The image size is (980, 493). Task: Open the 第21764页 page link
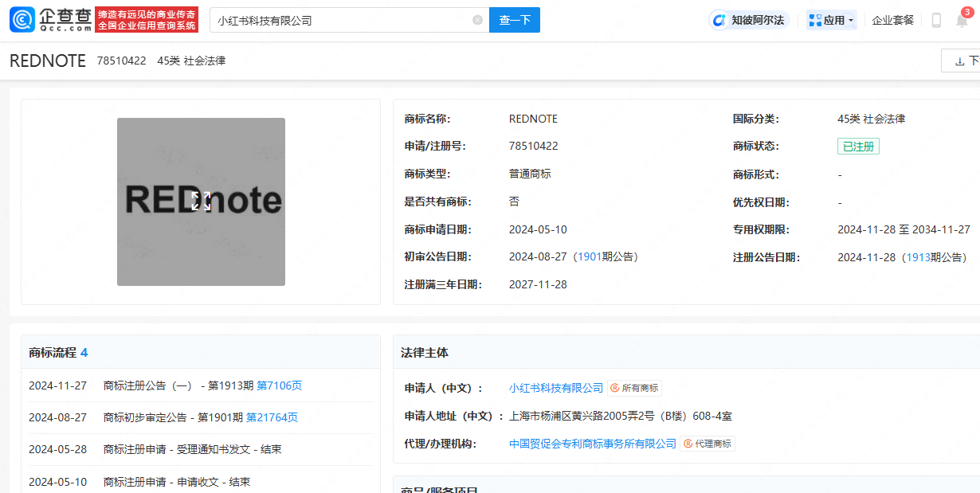coord(272,417)
